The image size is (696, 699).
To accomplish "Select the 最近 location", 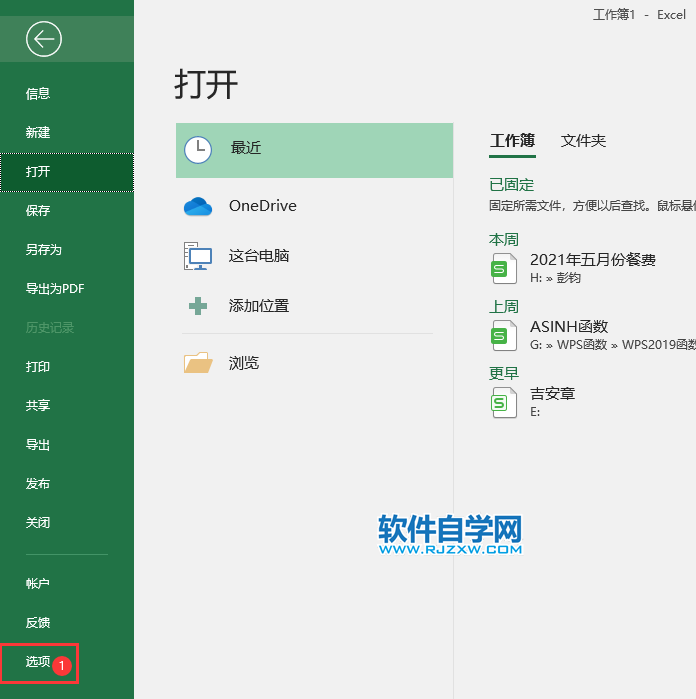I will point(314,150).
